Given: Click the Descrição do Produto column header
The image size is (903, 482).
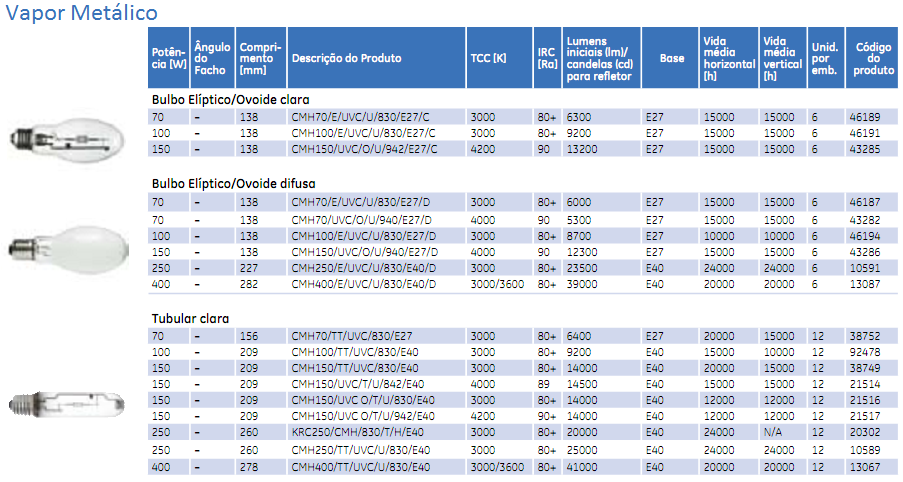Looking at the screenshot, I should (376, 58).
